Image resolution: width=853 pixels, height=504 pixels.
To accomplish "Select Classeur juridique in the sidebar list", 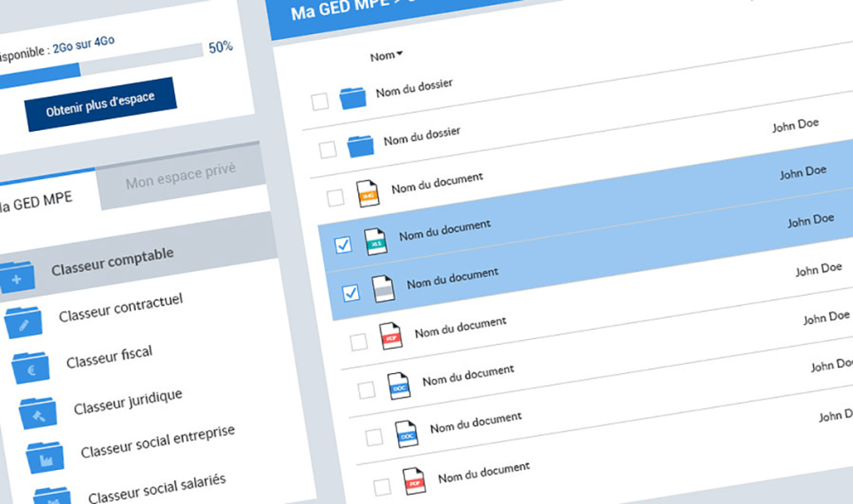I will coord(127,402).
